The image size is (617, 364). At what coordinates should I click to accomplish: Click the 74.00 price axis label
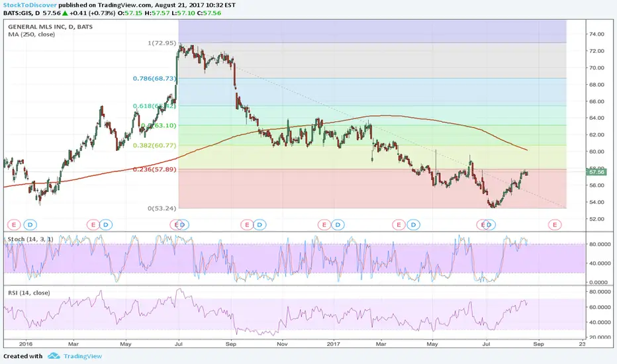(x=597, y=34)
